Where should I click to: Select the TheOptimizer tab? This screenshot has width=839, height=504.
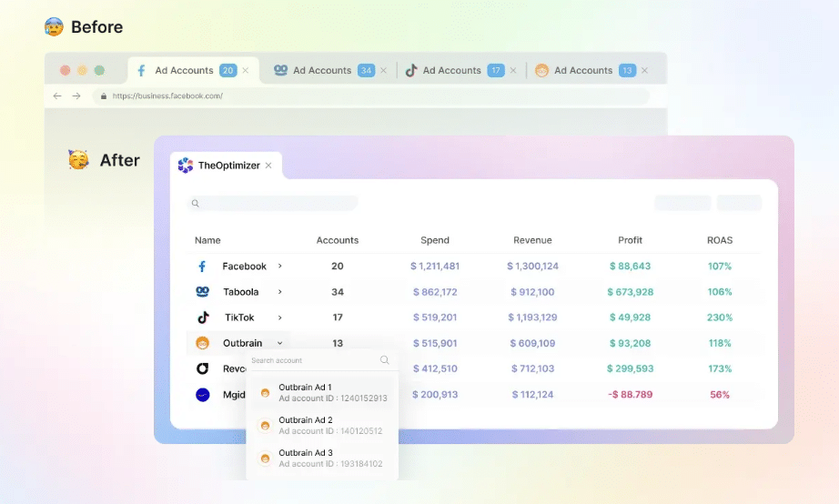pos(226,166)
